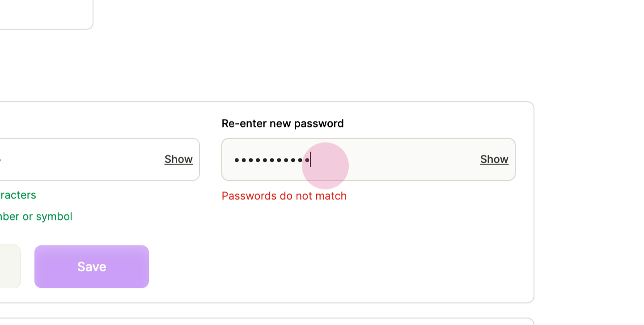Click the "Passwords do not match" error message
Screen dimensions: 644x325
[284, 196]
